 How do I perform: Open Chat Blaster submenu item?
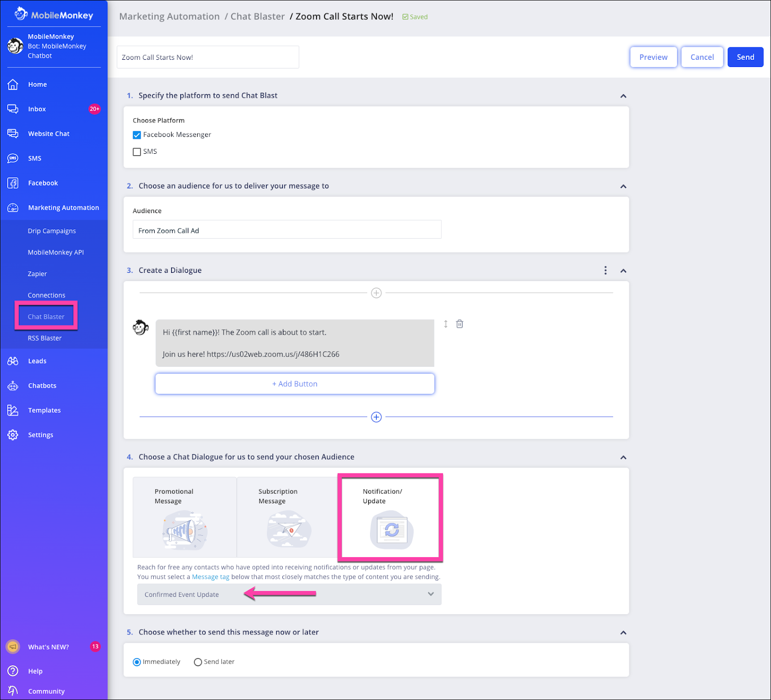tap(46, 317)
